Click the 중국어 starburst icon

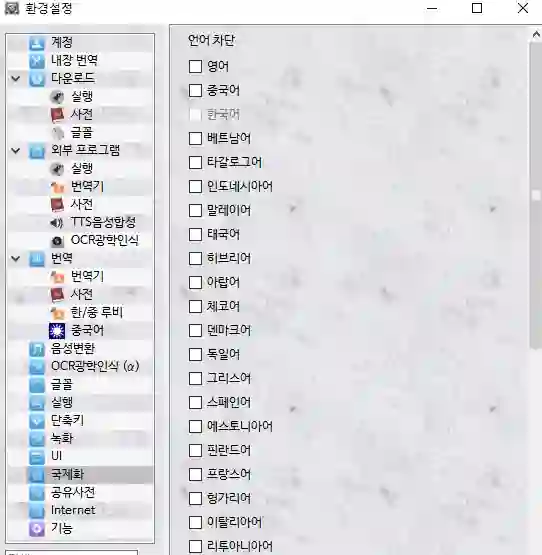pyautogui.click(x=57, y=331)
